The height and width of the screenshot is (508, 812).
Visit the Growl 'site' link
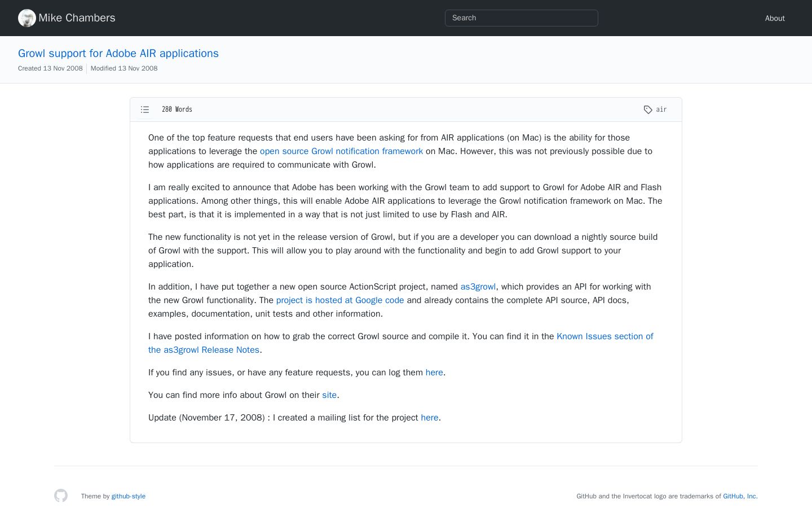click(x=329, y=395)
